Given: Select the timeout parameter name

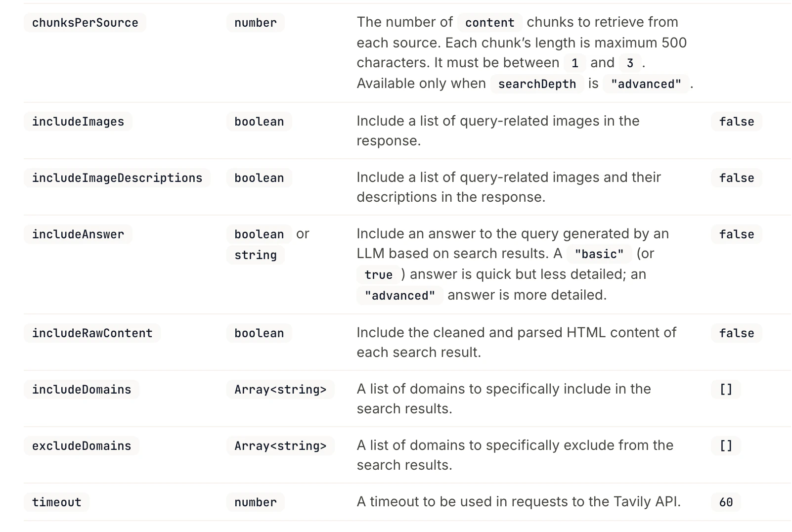Looking at the screenshot, I should (x=56, y=502).
